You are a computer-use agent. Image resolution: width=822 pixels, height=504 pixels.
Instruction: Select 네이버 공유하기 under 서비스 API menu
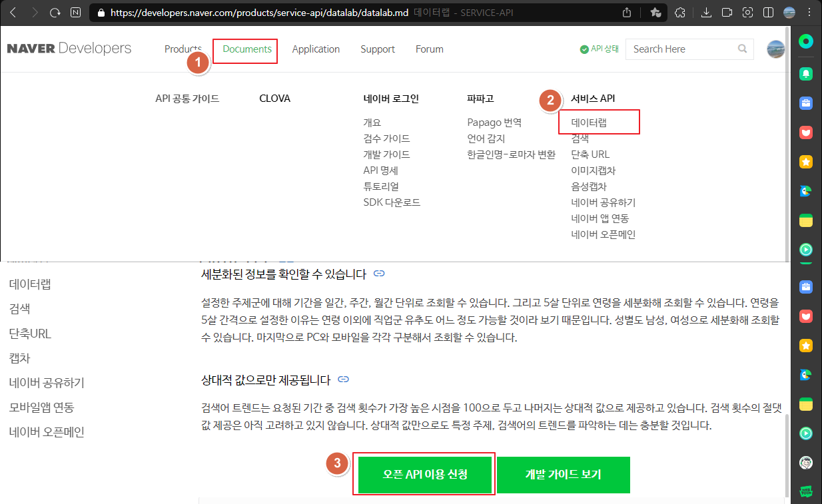pyautogui.click(x=604, y=202)
